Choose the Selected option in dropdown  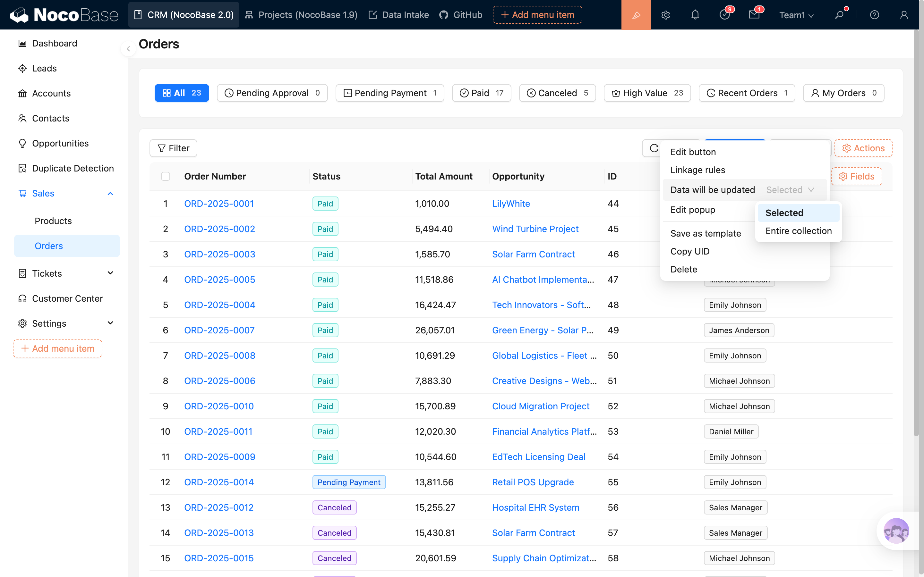tap(798, 213)
